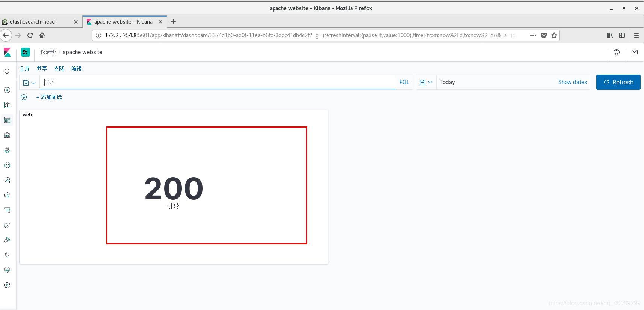The image size is (644, 310).
Task: Click the apache website breadcrumb text
Action: coord(82,52)
